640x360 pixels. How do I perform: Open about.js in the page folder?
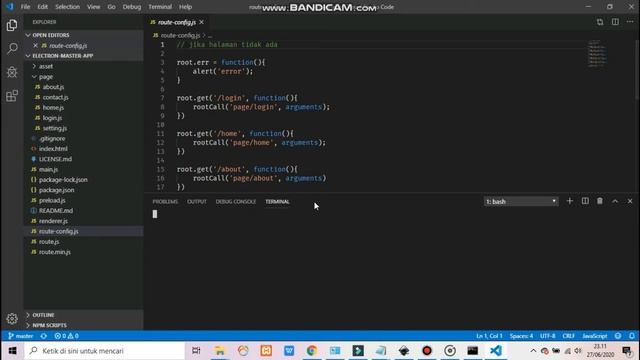pos(53,87)
